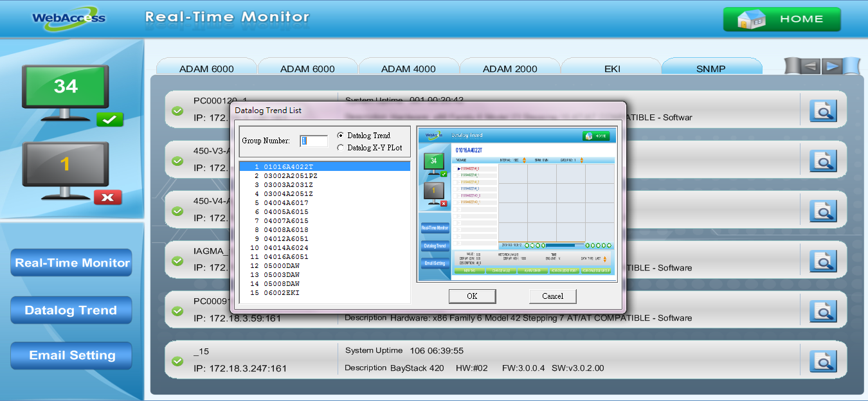Viewport: 868px width, 401px height.
Task: Switch to the ADAM 4000 tab
Action: pyautogui.click(x=408, y=68)
